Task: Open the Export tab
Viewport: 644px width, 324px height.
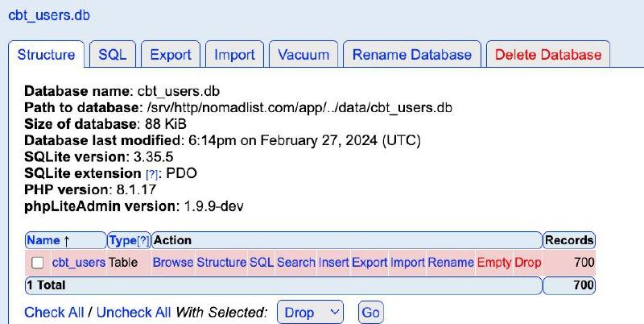Action: pyautogui.click(x=171, y=55)
